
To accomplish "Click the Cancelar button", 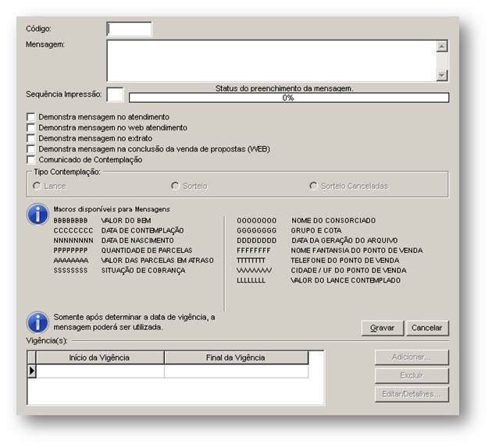I will coord(427,328).
